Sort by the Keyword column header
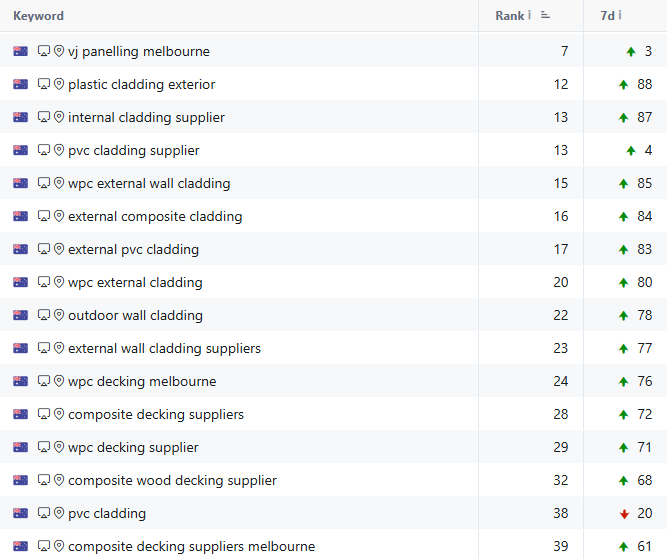 point(38,16)
